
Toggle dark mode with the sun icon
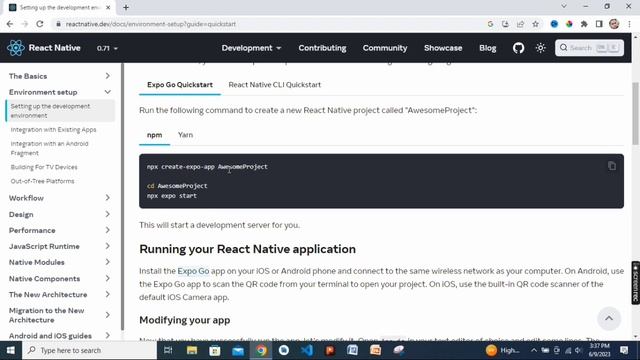(x=540, y=48)
